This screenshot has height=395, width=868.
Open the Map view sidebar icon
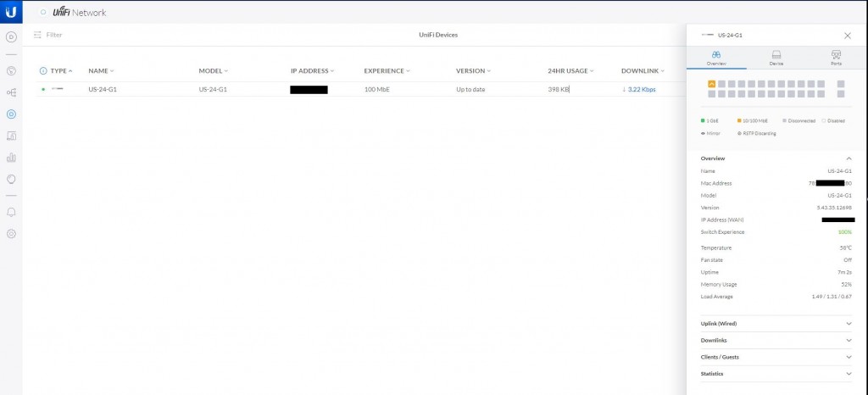pos(11,71)
